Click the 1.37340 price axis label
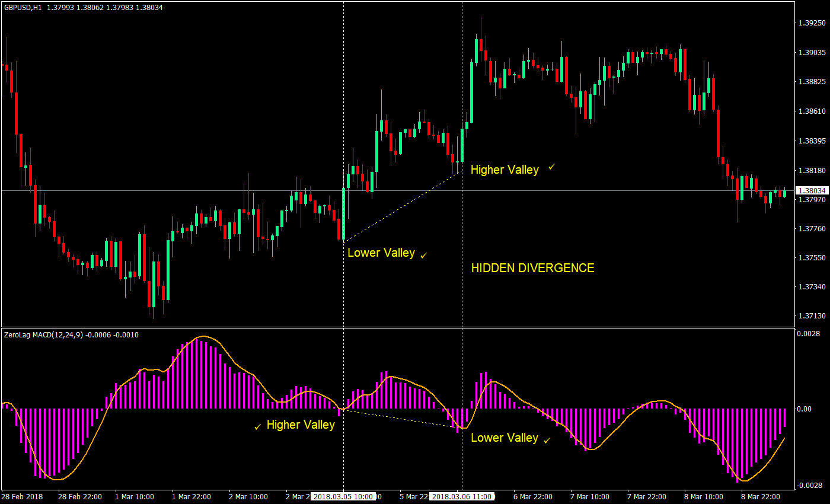This screenshot has width=830, height=504. click(812, 287)
